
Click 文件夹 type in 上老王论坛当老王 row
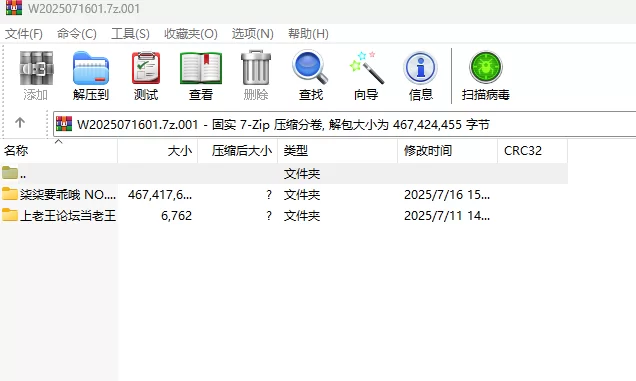click(302, 215)
